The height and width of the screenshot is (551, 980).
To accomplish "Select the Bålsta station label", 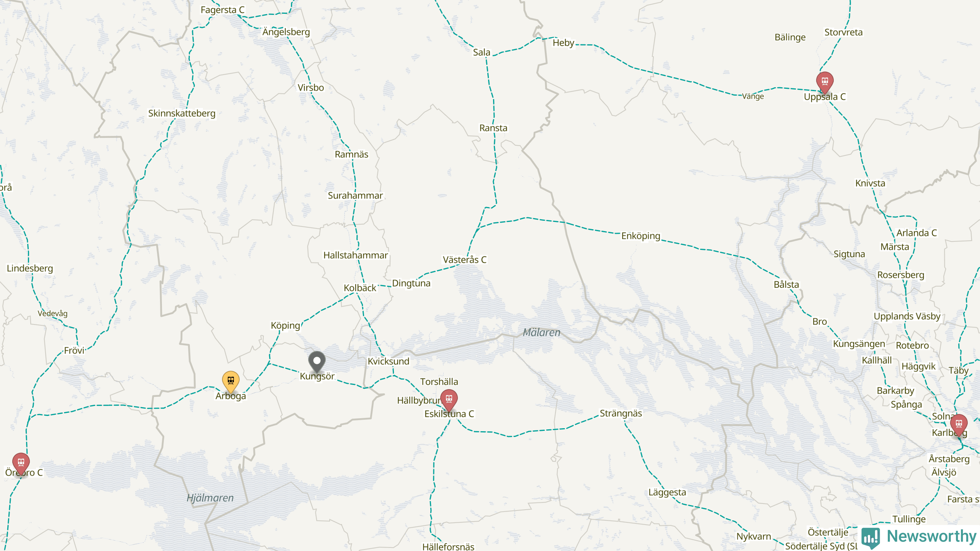I will (786, 285).
